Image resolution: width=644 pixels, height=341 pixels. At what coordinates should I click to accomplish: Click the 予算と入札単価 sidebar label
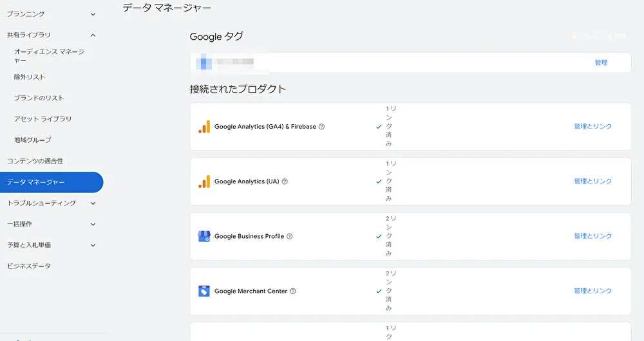29,245
